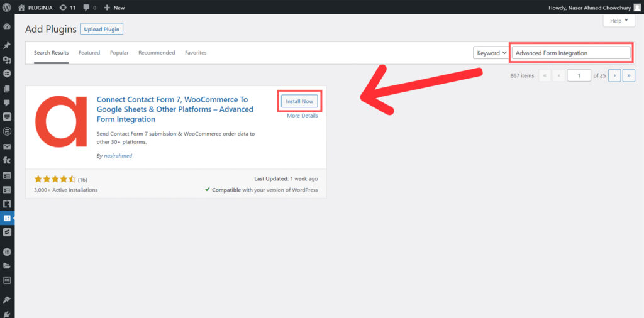Viewport: 644px width, 318px height.
Task: Click the orange 'a' plugin logo thumbnail
Action: (x=61, y=121)
